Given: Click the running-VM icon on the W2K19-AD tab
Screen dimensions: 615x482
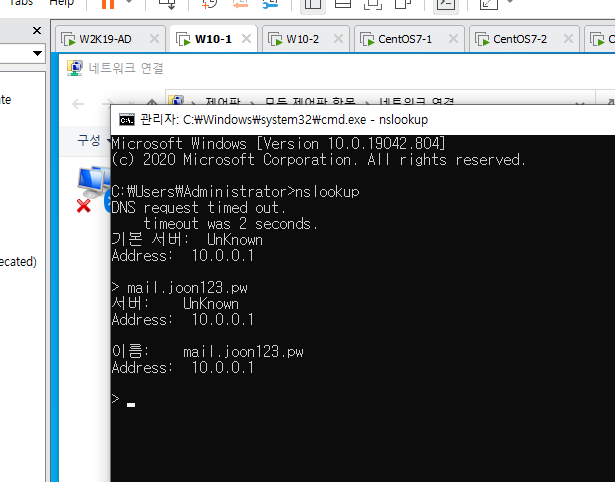Looking at the screenshot, I should pyautogui.click(x=68, y=39).
